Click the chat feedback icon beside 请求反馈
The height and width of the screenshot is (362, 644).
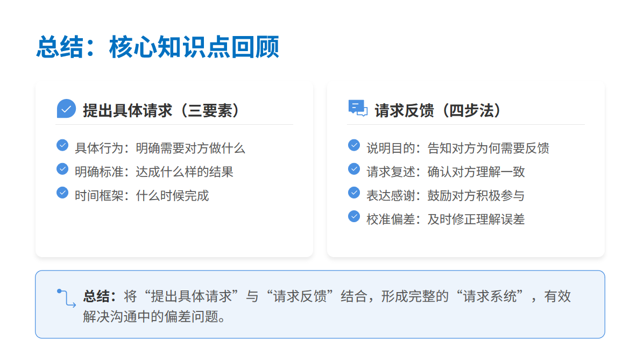[x=358, y=109]
